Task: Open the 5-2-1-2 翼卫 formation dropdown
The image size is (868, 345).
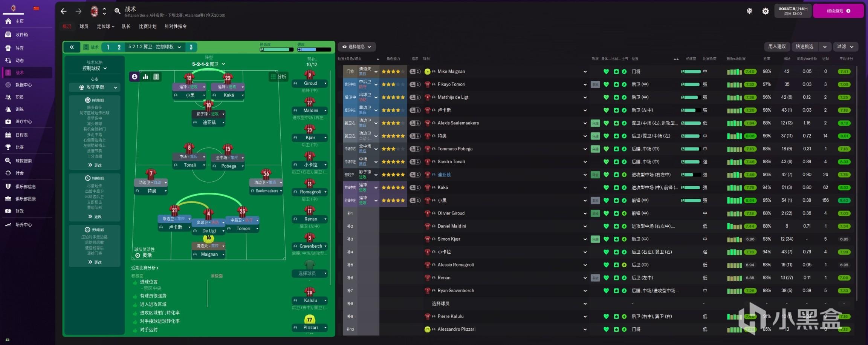Action: point(208,64)
